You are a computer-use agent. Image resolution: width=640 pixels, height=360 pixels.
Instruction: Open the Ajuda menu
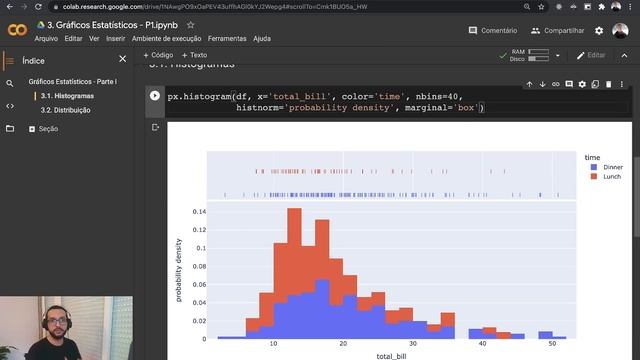[262, 38]
